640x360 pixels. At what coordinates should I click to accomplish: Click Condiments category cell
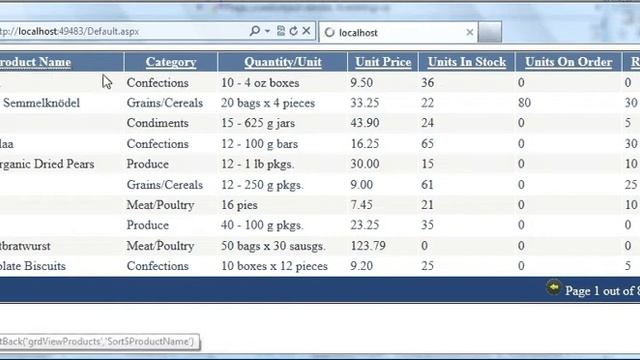[x=158, y=123]
